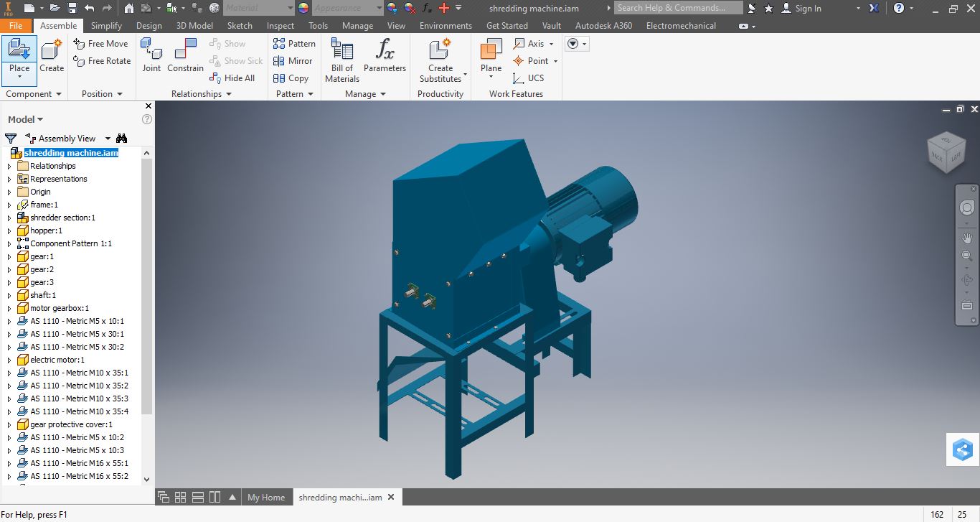Click the Undo arrow

click(89, 9)
